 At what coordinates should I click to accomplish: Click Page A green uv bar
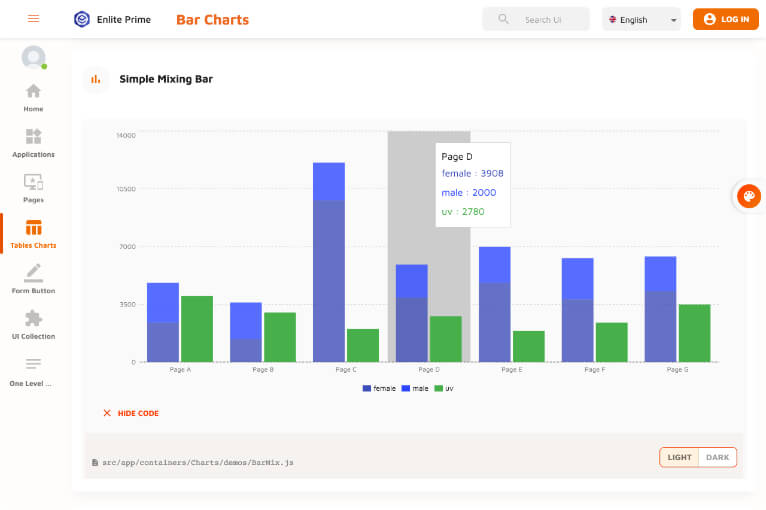[x=197, y=329]
